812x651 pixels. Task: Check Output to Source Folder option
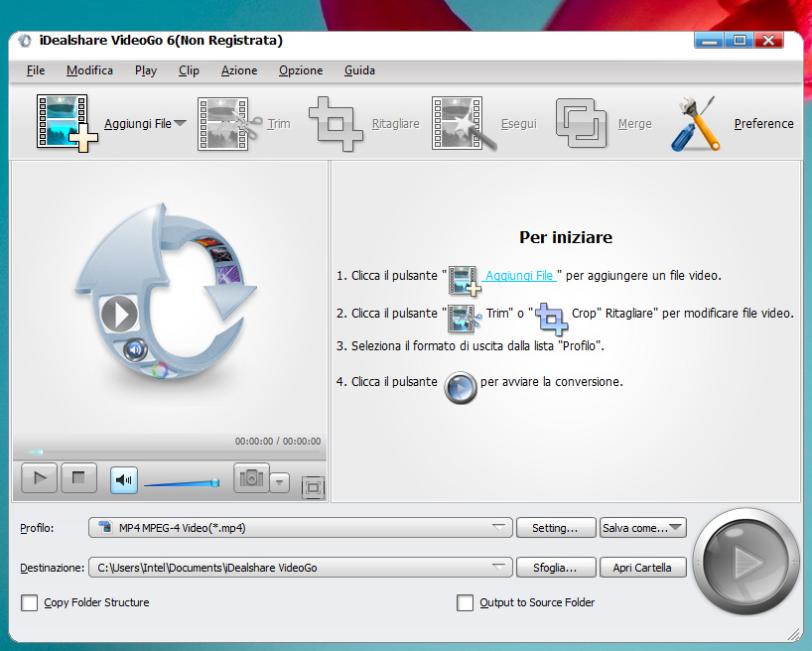pyautogui.click(x=465, y=602)
